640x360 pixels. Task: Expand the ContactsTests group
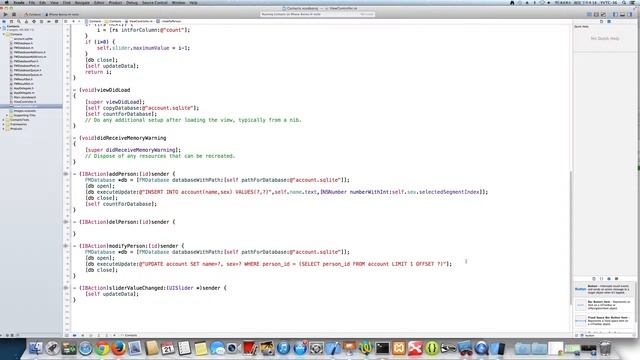tap(4, 120)
